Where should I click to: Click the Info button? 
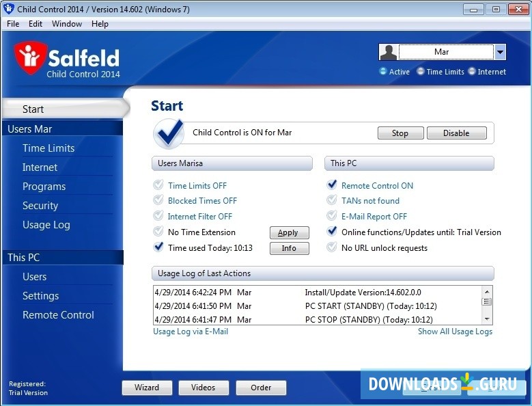click(289, 248)
